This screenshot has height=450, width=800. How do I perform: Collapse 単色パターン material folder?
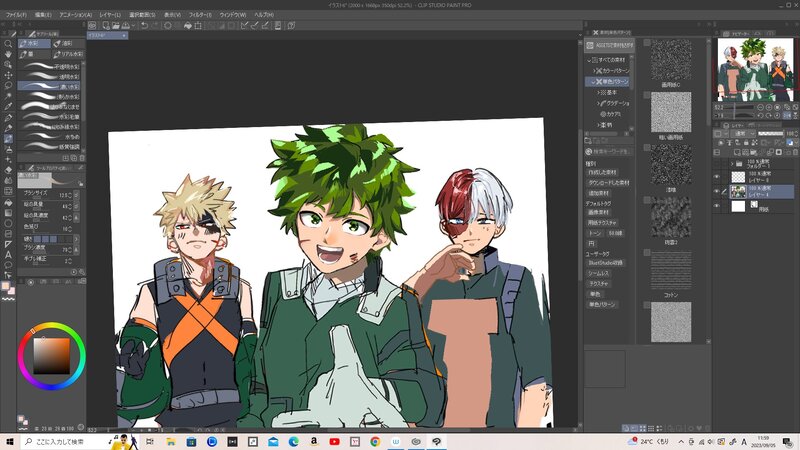(x=594, y=82)
